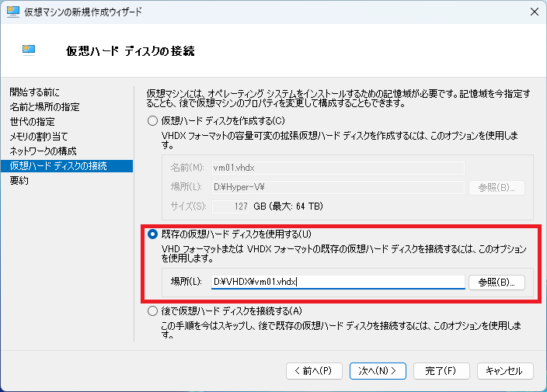This screenshot has width=547, height=392.
Task: Select 仮想ハード ディスクの接続 step in sidebar
Action: tap(67, 166)
